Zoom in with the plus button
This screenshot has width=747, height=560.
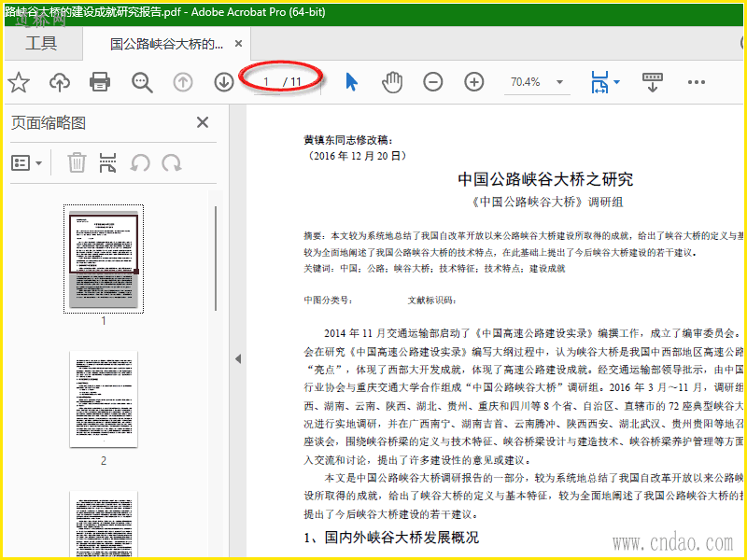473,82
